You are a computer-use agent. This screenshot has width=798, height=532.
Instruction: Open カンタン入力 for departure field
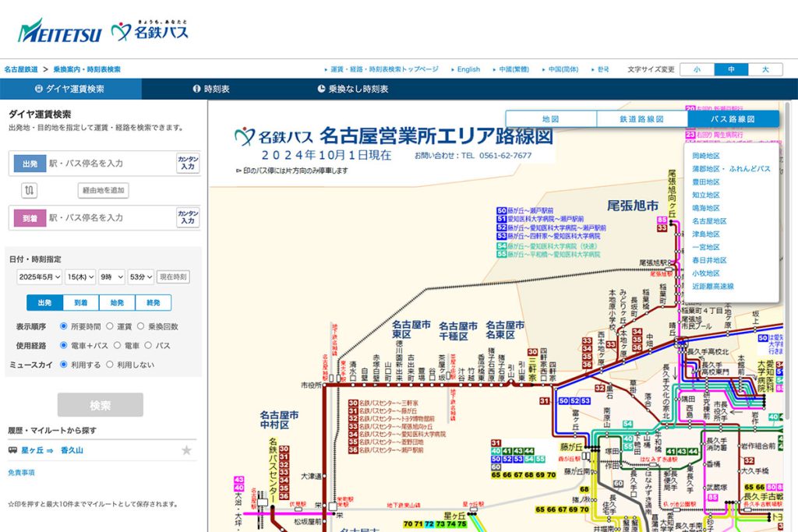point(188,164)
